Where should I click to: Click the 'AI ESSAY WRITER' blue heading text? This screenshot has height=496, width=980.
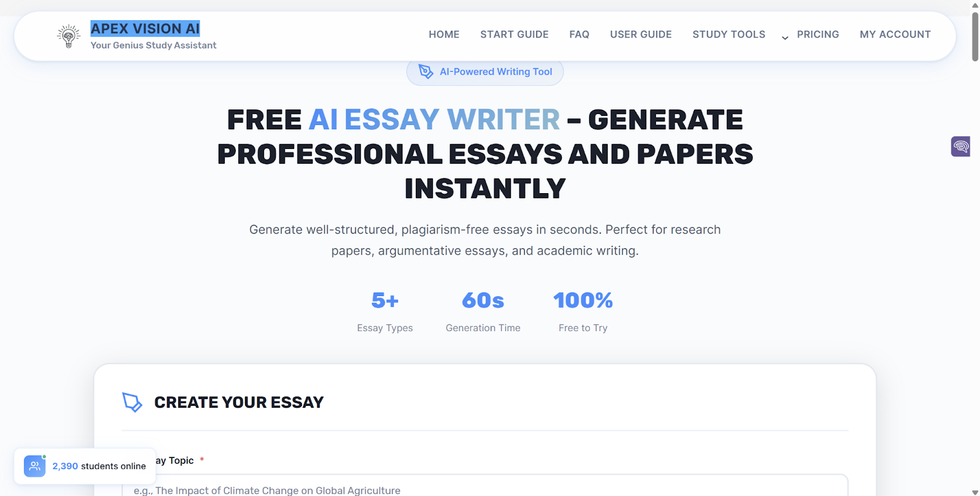pyautogui.click(x=434, y=120)
